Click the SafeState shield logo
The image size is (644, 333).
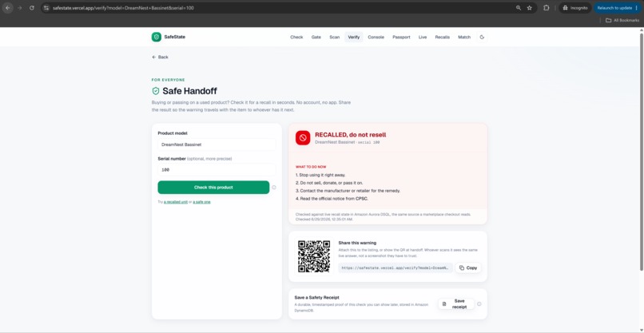coord(156,37)
